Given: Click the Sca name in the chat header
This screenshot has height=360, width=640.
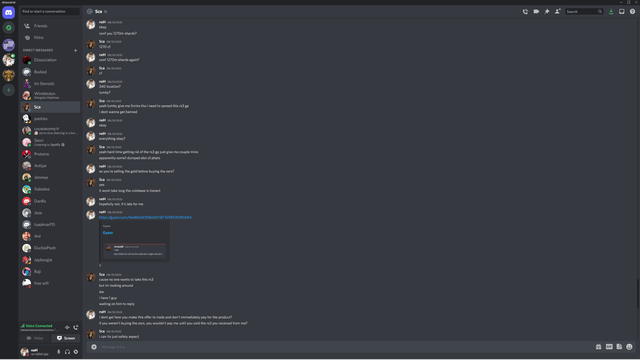Looking at the screenshot, I should pyautogui.click(x=98, y=11).
